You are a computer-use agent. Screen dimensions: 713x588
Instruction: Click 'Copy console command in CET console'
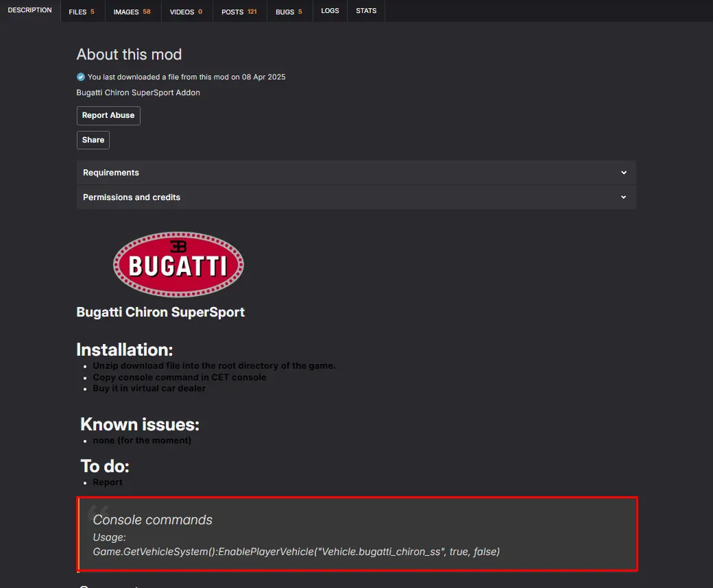click(180, 377)
